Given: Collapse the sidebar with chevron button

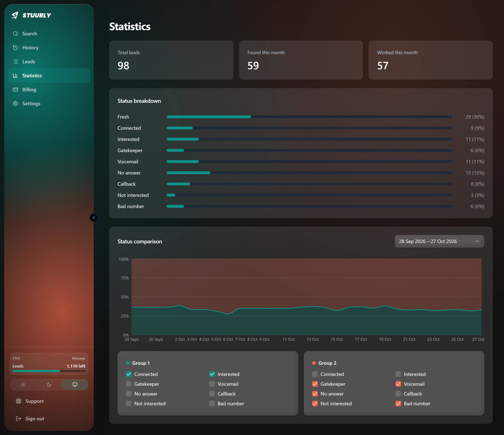Looking at the screenshot, I should pos(94,217).
